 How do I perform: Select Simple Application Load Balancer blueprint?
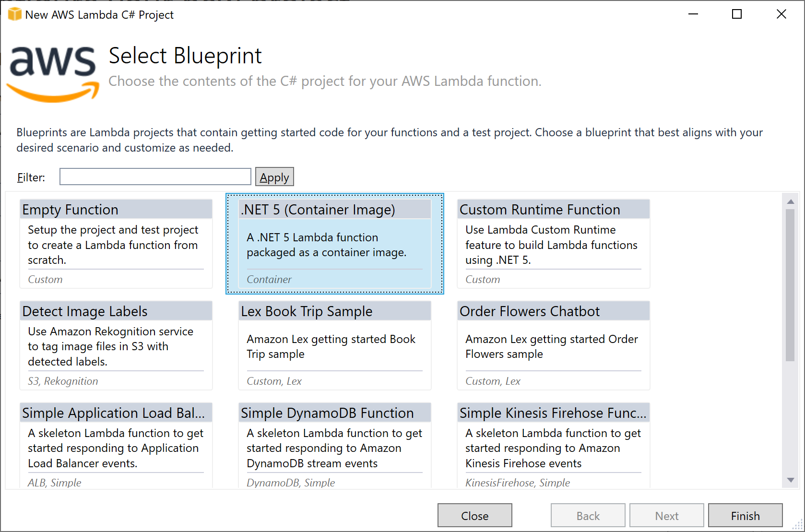pos(116,446)
